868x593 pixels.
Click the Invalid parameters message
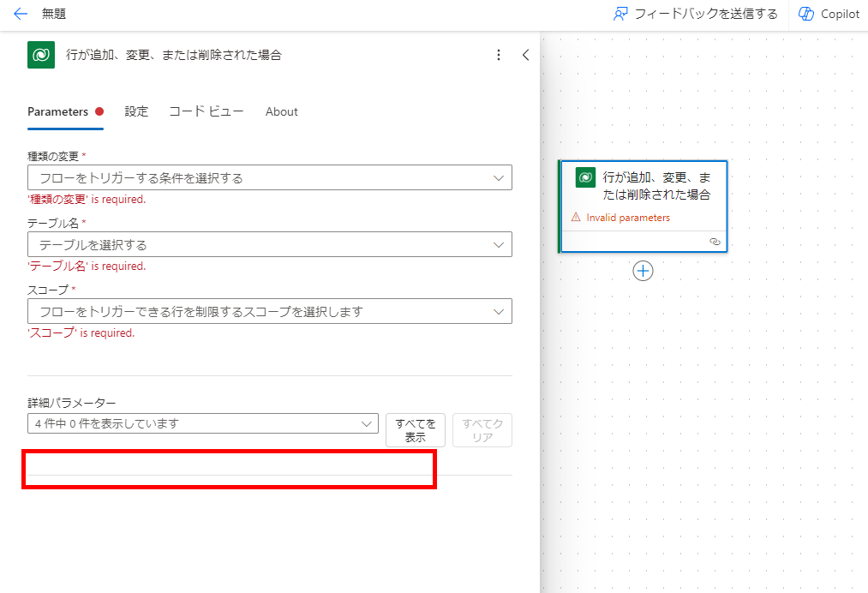[x=628, y=218]
